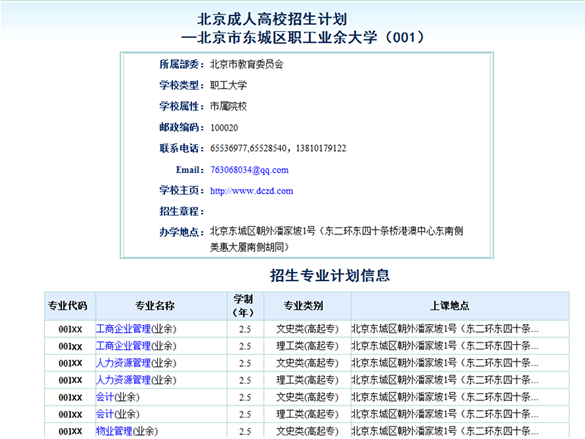Click the 学制(年) column header
This screenshot has width=585, height=439.
(245, 306)
